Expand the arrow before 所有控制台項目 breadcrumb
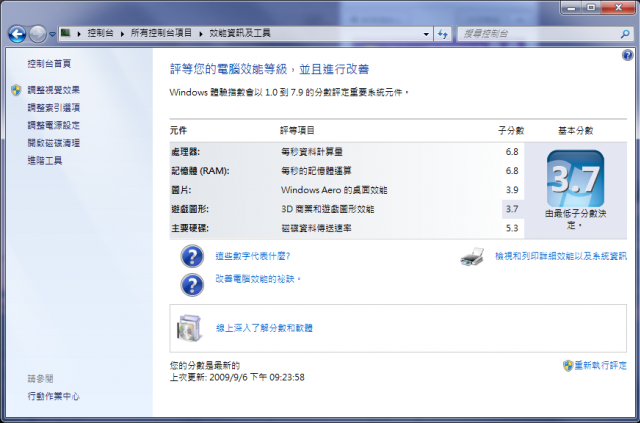 tap(122, 33)
